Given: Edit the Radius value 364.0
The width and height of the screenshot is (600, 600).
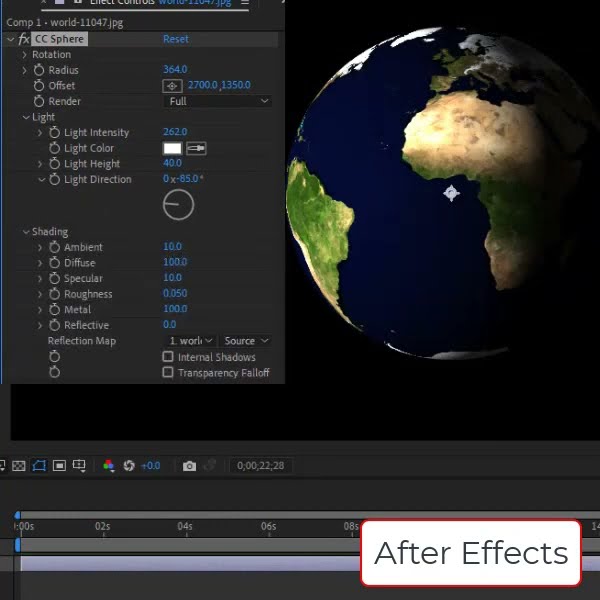Looking at the screenshot, I should [x=175, y=70].
